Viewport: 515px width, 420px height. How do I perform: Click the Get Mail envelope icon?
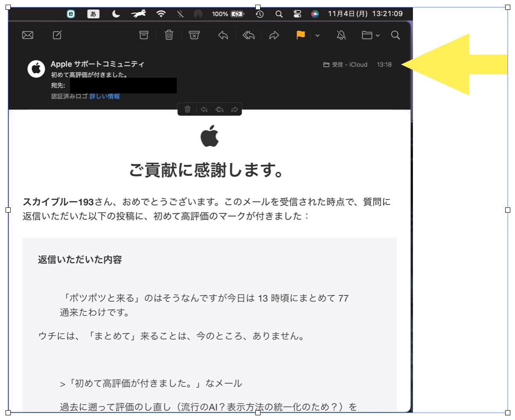28,35
